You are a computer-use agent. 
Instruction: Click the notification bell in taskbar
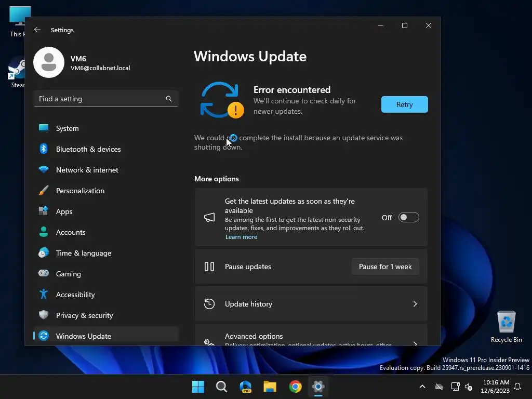[x=518, y=387]
